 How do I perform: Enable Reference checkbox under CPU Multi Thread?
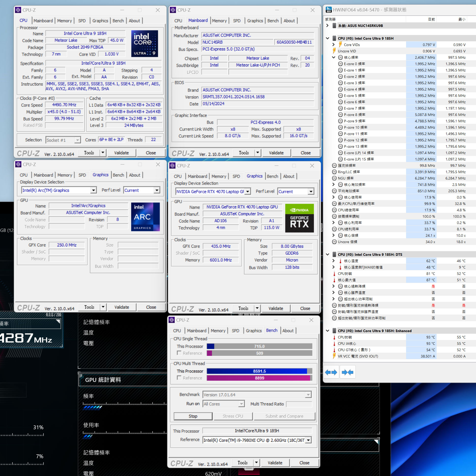tap(179, 378)
